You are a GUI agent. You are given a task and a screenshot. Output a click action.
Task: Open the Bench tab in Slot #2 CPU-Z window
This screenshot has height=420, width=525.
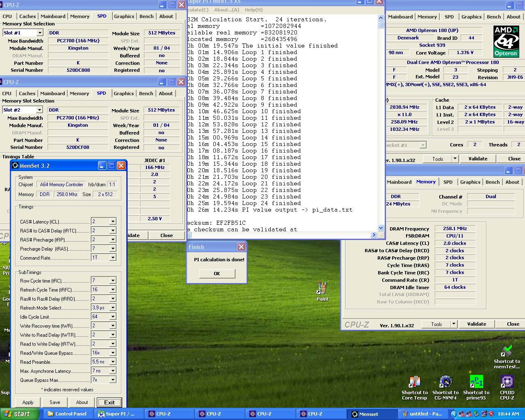pyautogui.click(x=146, y=94)
